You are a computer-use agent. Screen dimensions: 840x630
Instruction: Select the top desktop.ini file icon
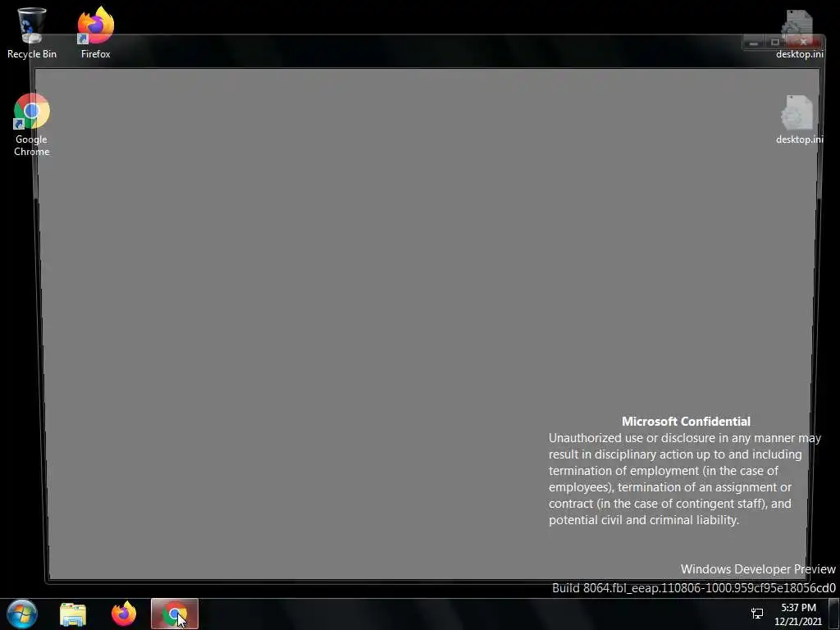[x=799, y=34]
